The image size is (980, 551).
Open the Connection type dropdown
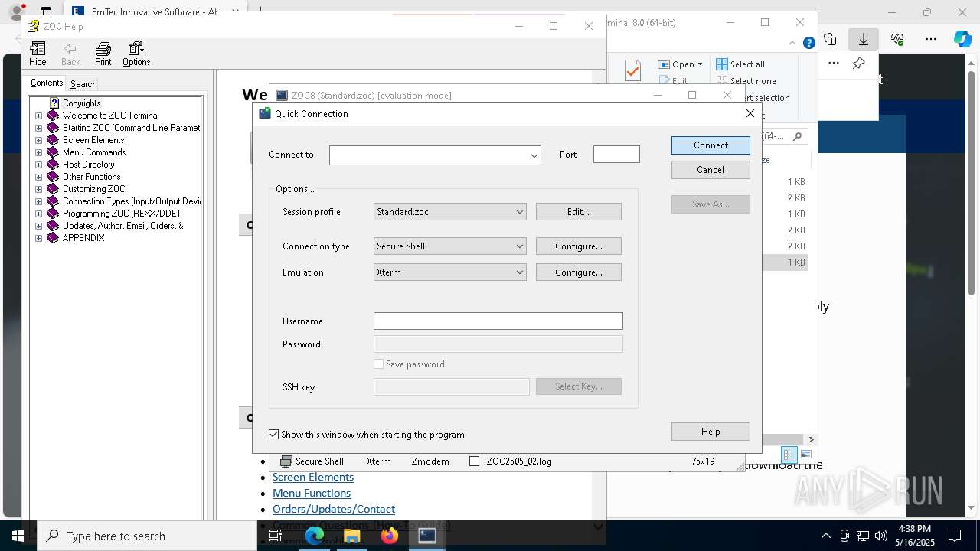point(519,246)
